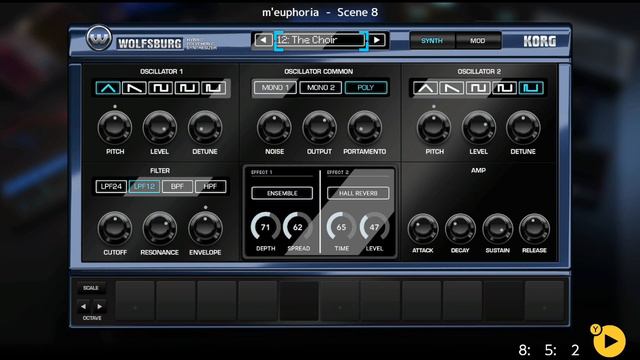Select Oscillator 1 triangle waveform
The height and width of the screenshot is (360, 640).
[108, 88]
